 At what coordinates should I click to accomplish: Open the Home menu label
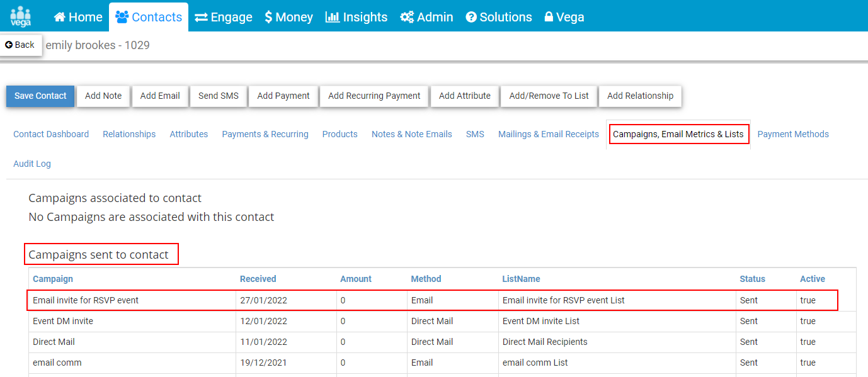coord(86,17)
